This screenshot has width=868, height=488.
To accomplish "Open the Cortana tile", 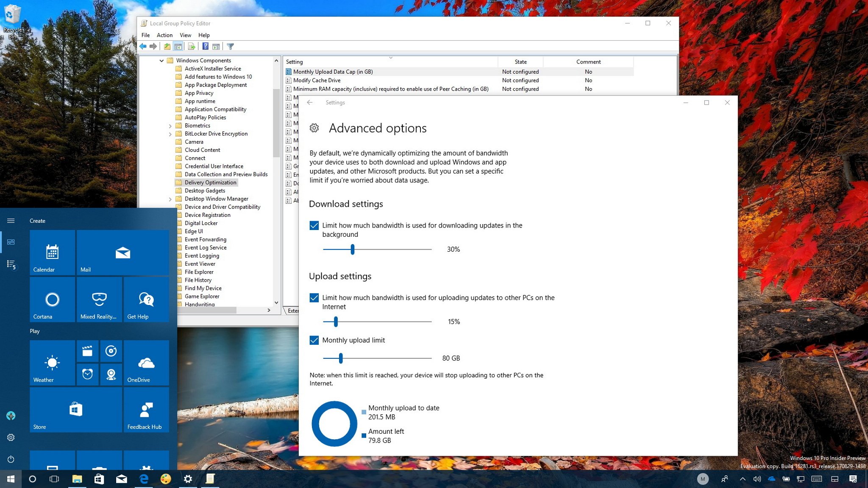I will coord(52,300).
